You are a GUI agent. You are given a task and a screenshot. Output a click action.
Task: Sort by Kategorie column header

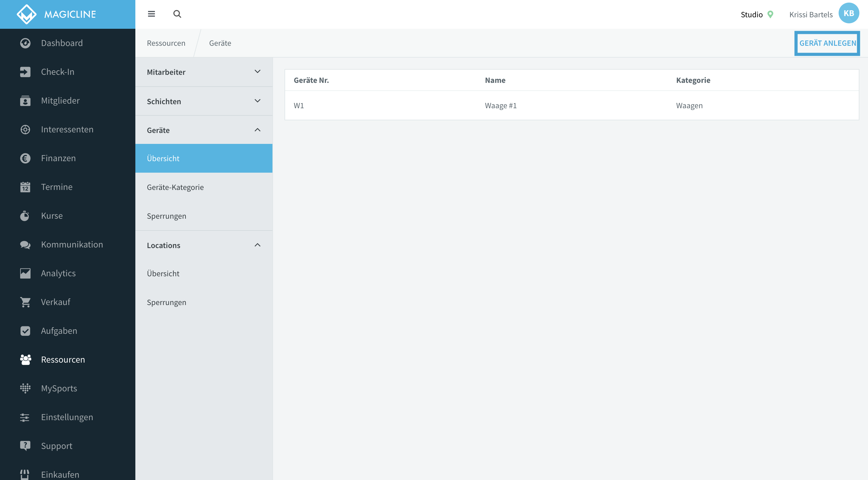tap(693, 80)
